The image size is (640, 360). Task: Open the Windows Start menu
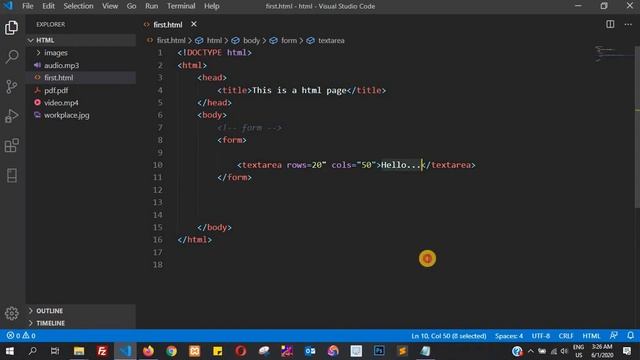pyautogui.click(x=9, y=351)
